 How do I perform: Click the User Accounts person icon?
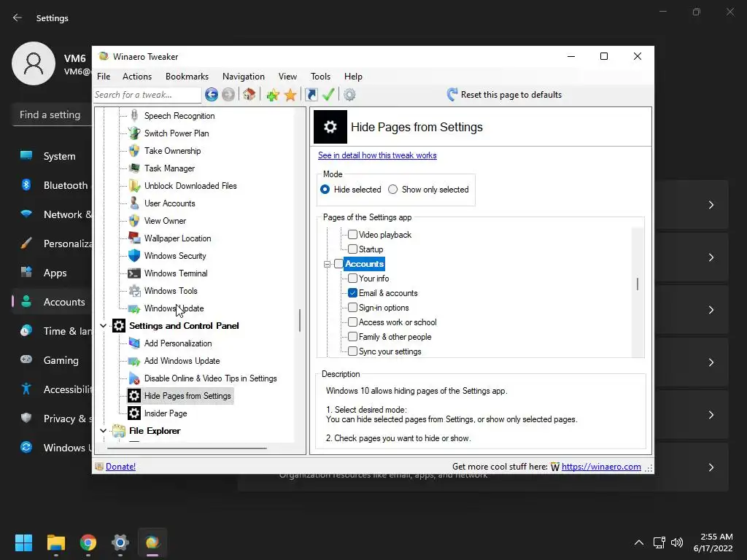(134, 203)
